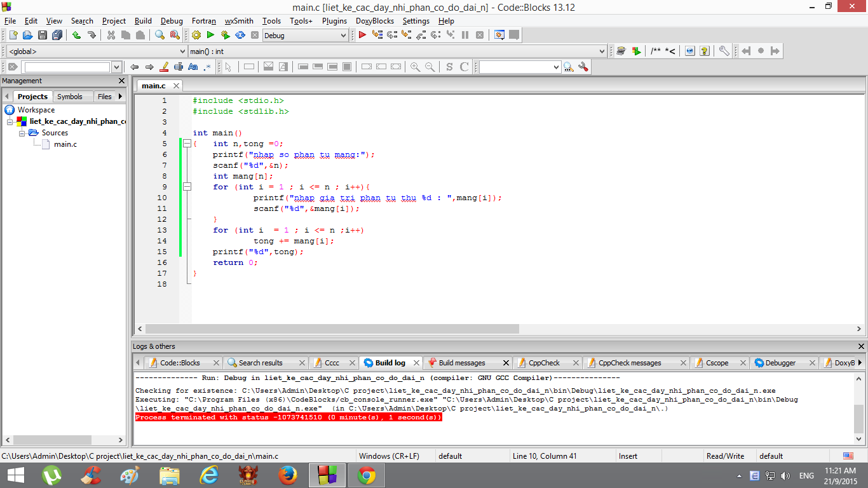This screenshot has height=488, width=868.
Task: Open the <global> scope dropdown
Action: tap(182, 51)
